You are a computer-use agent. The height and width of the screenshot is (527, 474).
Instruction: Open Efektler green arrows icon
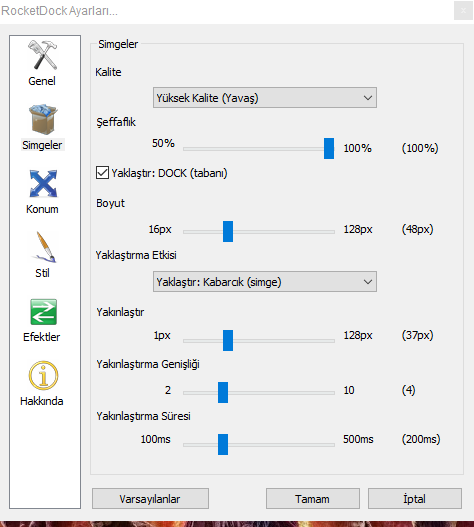click(43, 312)
